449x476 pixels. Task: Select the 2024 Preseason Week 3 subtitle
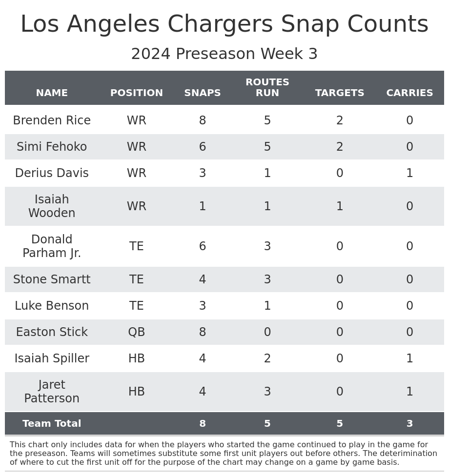click(224, 54)
